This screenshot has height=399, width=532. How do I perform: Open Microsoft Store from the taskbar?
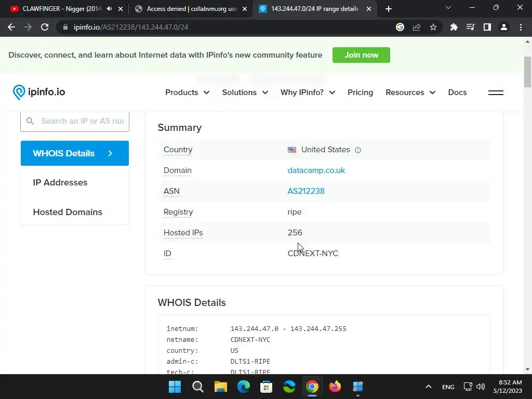266,387
